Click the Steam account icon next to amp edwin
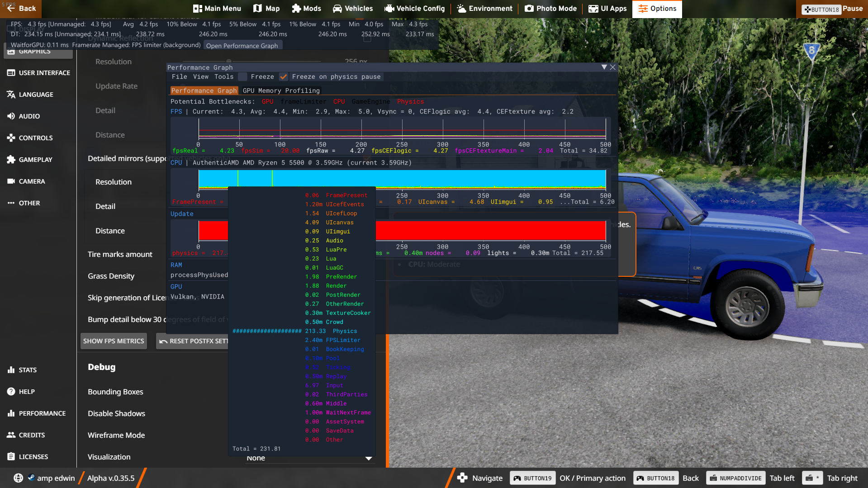 [x=31, y=477]
